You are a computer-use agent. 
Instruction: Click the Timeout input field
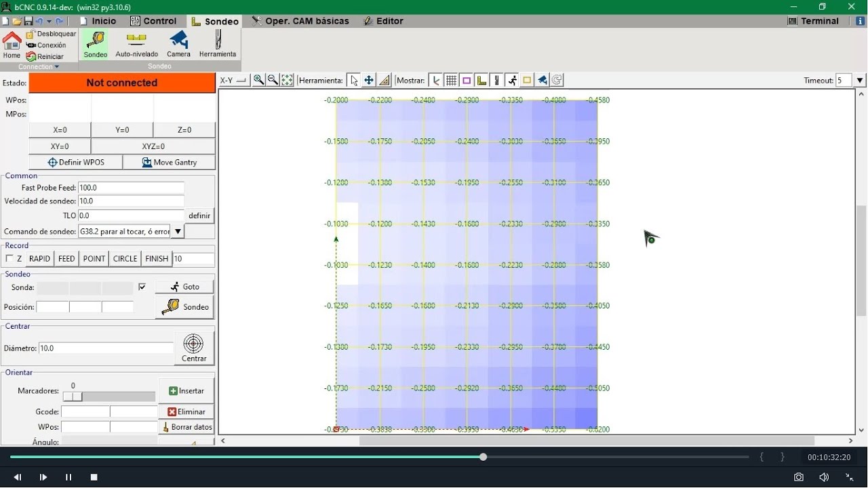844,80
